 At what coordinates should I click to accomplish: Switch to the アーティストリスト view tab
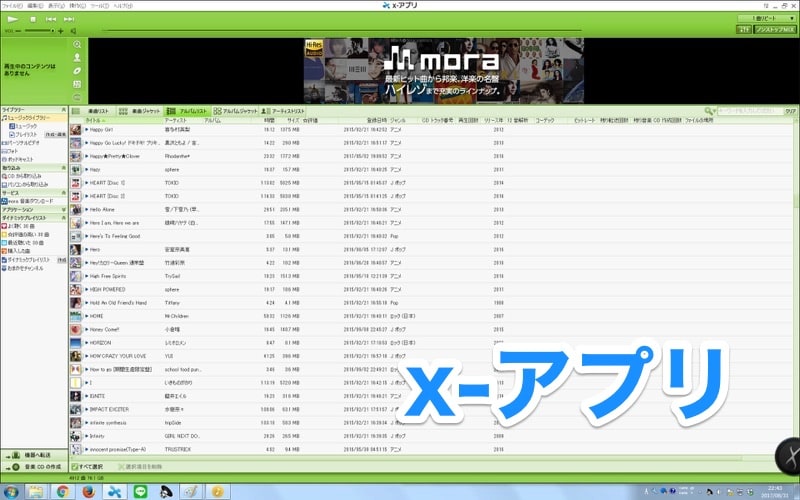tap(283, 111)
